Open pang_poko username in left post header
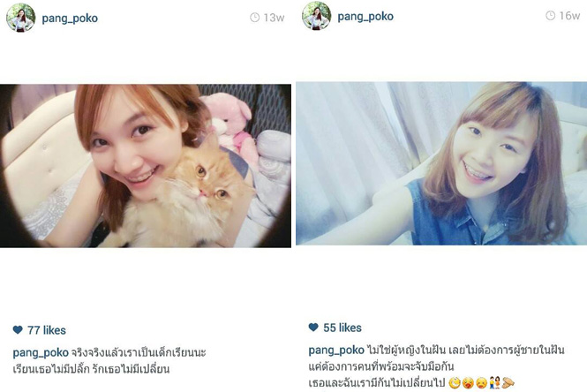The height and width of the screenshot is (392, 587). click(x=70, y=18)
